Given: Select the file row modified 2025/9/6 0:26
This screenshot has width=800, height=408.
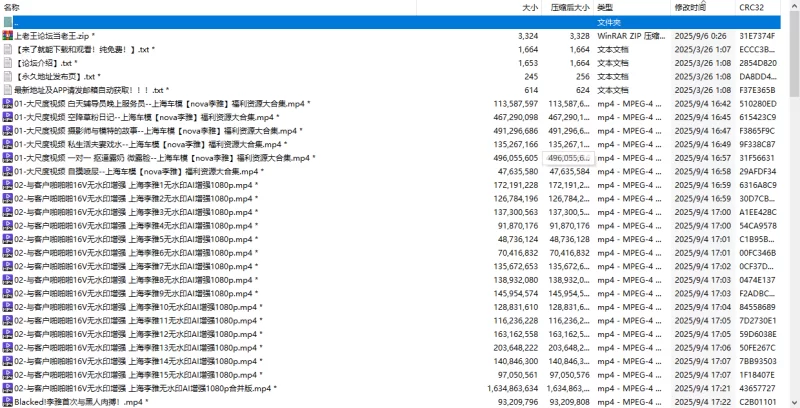Looking at the screenshot, I should [x=390, y=36].
